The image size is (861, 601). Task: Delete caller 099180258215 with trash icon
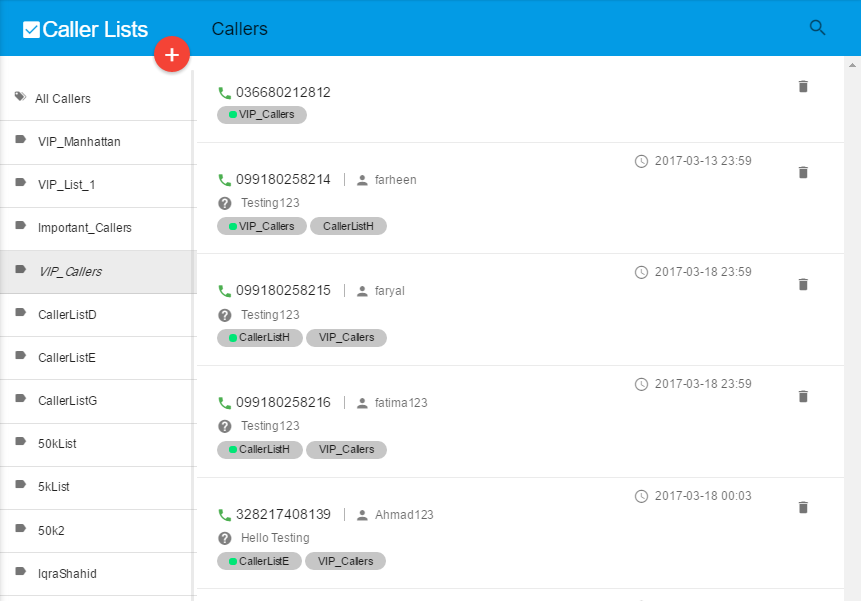[803, 284]
